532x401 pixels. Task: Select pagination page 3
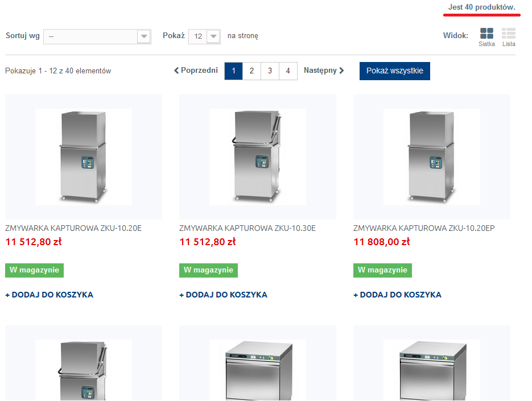coord(270,71)
